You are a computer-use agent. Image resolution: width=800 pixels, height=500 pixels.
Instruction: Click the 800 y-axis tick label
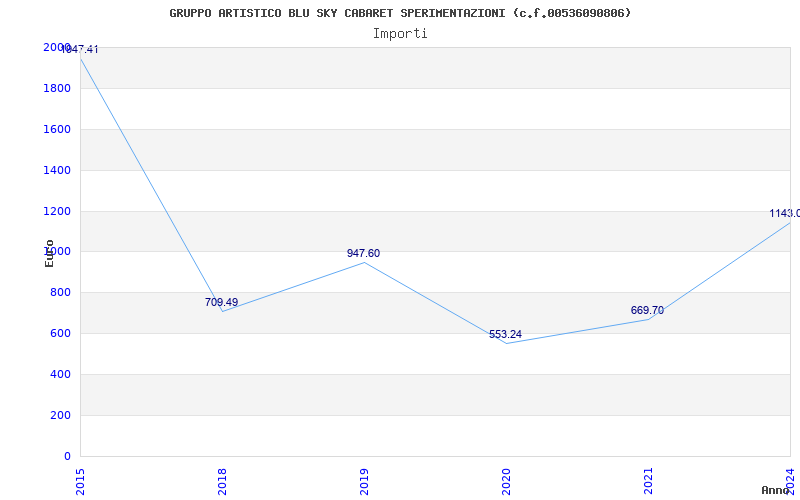point(60,292)
